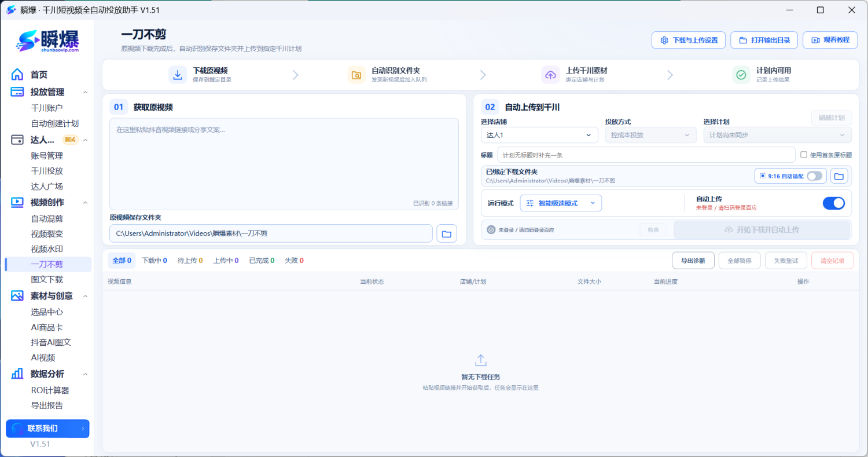The height and width of the screenshot is (457, 868).
Task: Toggle the 9:16 自动适配 switch
Action: pos(815,176)
